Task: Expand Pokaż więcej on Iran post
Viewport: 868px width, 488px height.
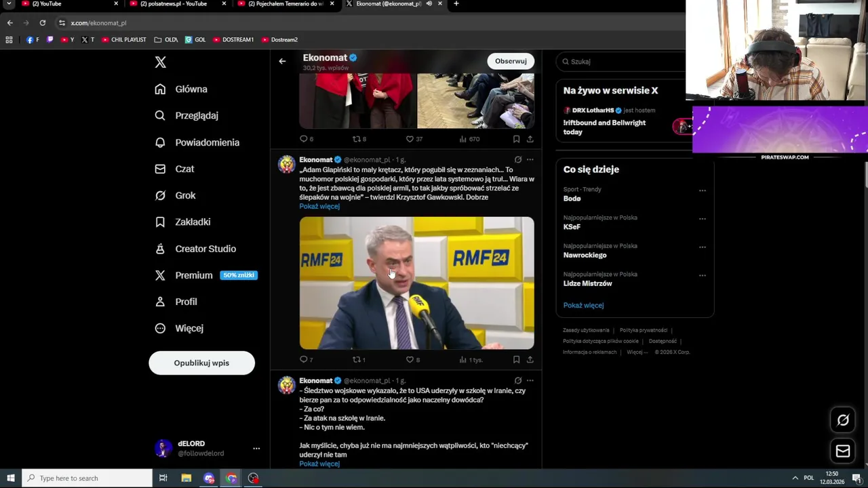Action: tap(319, 464)
